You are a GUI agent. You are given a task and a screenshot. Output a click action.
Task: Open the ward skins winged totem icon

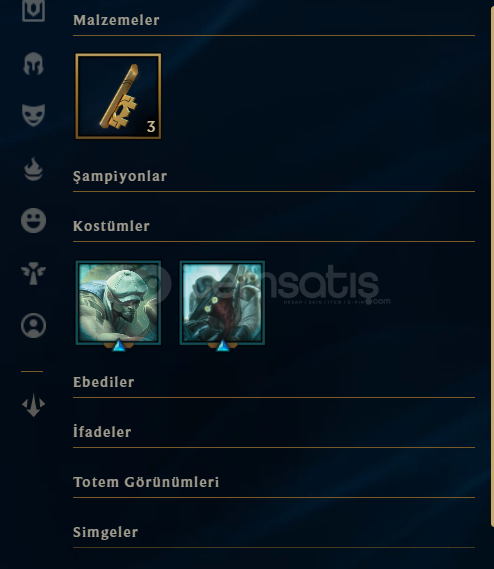tap(33, 273)
